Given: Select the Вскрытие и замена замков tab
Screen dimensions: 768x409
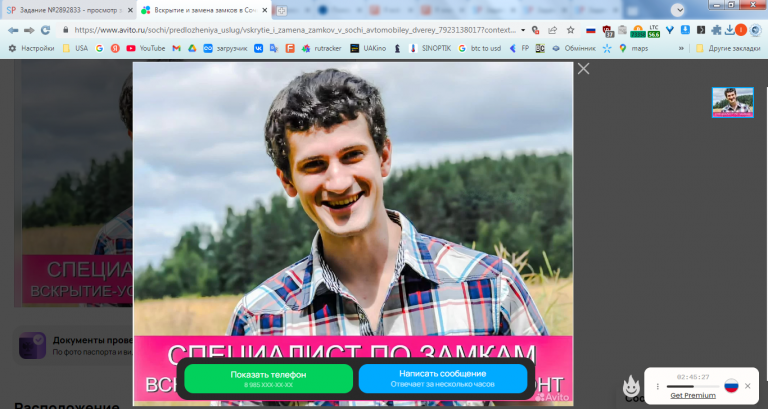Looking at the screenshot, I should [x=203, y=10].
